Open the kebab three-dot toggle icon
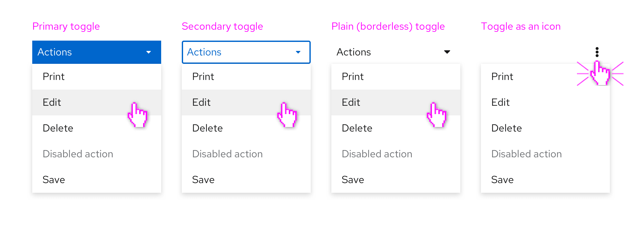Image resolution: width=644 pixels, height=225 pixels. click(597, 52)
